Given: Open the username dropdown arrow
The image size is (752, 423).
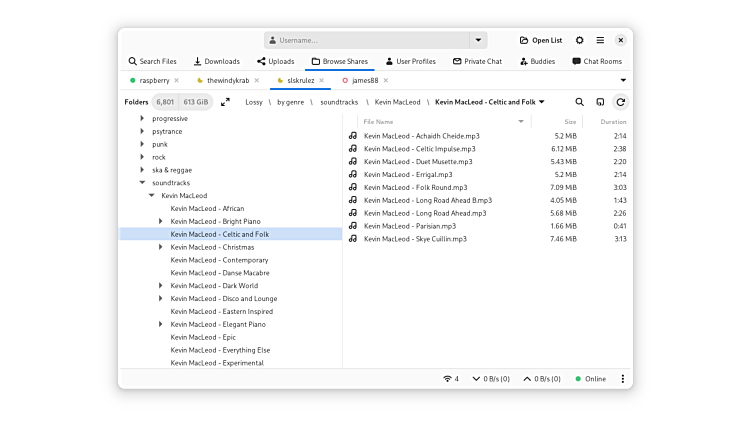Looking at the screenshot, I should 478,40.
